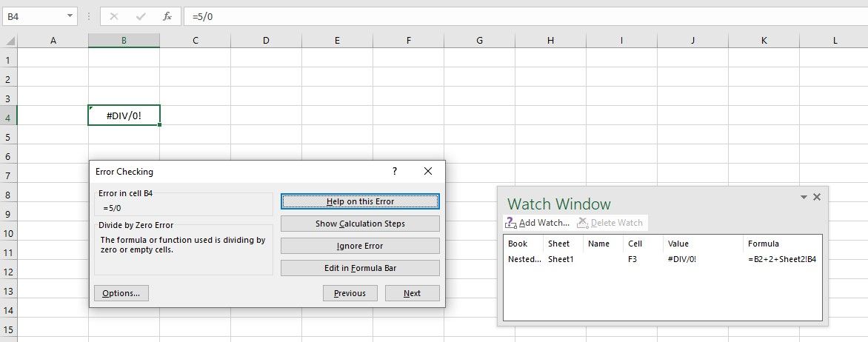Screen dimensions: 868x342
Task: Click the Watch Window title text
Action: coord(559,204)
